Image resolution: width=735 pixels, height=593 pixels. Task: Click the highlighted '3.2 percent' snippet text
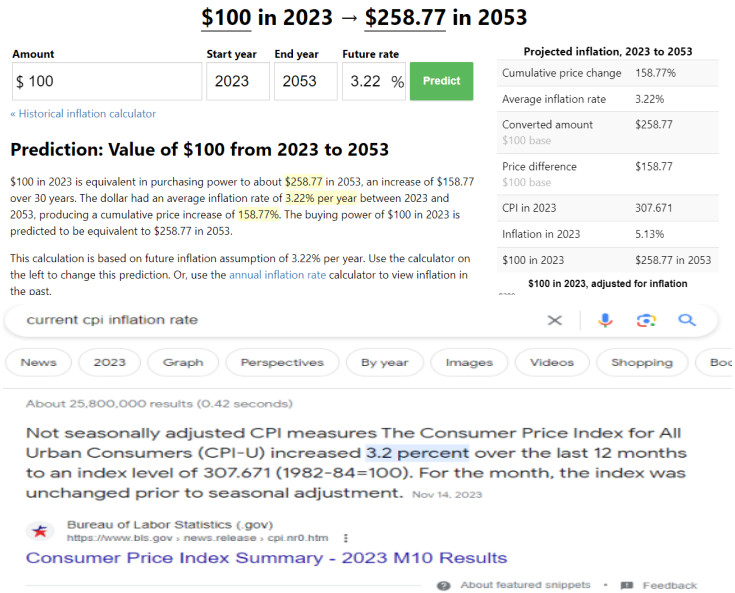pyautogui.click(x=417, y=453)
